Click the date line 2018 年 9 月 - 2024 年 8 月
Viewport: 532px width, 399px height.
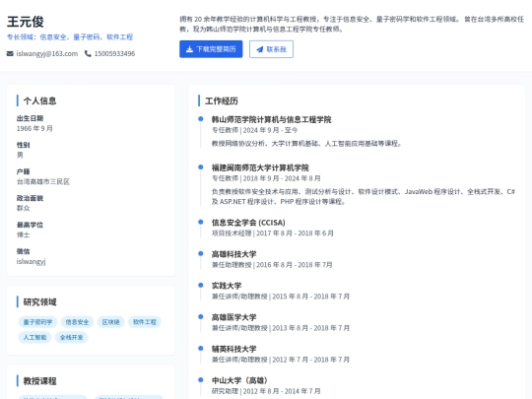[x=282, y=178]
